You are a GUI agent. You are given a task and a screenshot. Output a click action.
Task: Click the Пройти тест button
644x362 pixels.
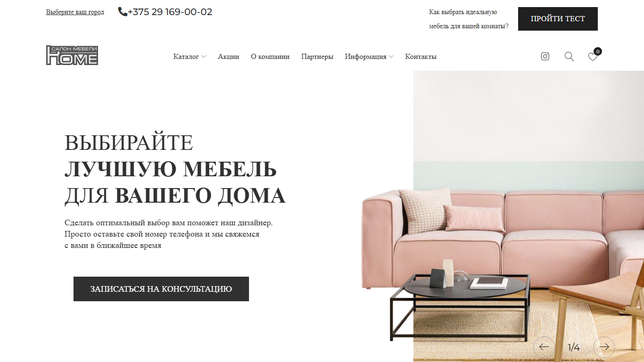click(558, 19)
